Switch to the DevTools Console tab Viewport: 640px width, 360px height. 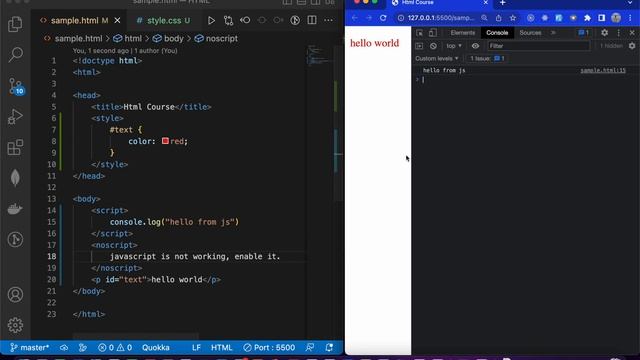point(497,33)
